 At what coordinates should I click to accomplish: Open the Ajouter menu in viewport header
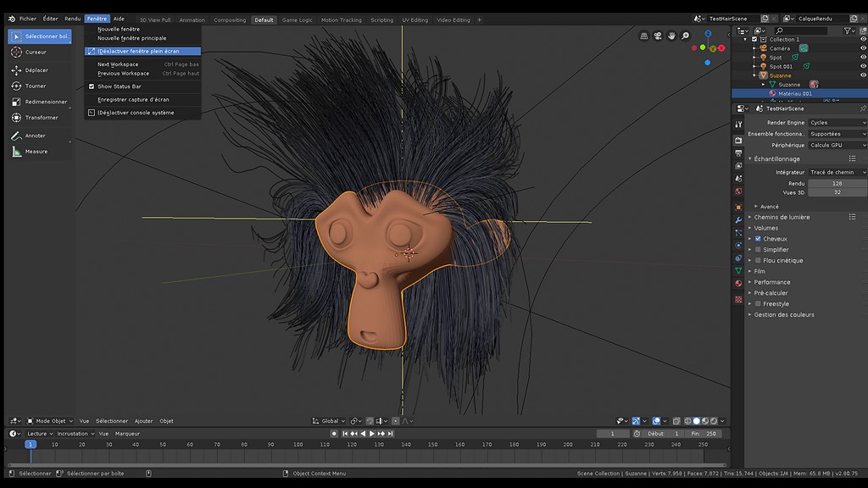(x=143, y=421)
